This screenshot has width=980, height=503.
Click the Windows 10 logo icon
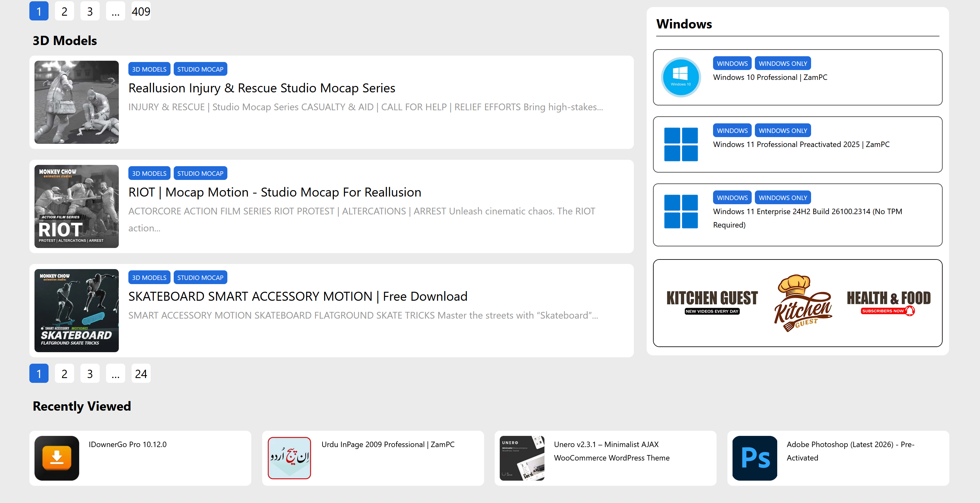point(680,77)
